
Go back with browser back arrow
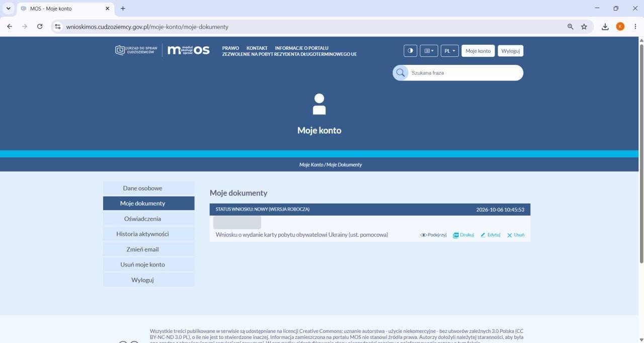[10, 27]
